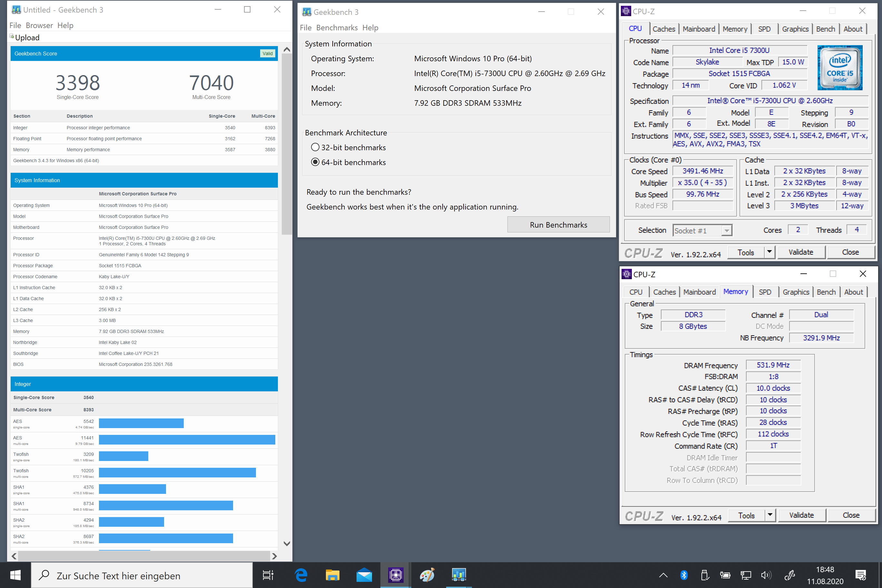Image resolution: width=882 pixels, height=588 pixels.
Task: Click Close button in lower CPU-Z window
Action: 851,515
